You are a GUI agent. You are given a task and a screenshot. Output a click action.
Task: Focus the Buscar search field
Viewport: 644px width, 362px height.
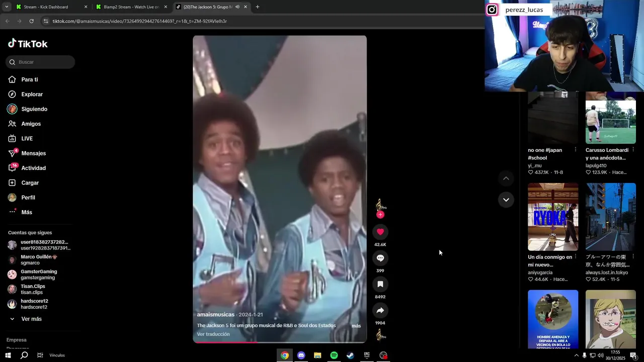coord(40,62)
